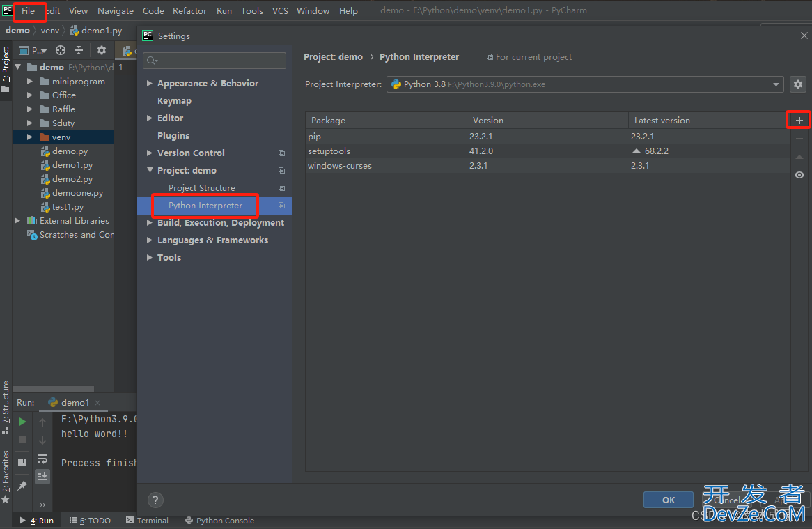Open the Run menu

coord(224,11)
